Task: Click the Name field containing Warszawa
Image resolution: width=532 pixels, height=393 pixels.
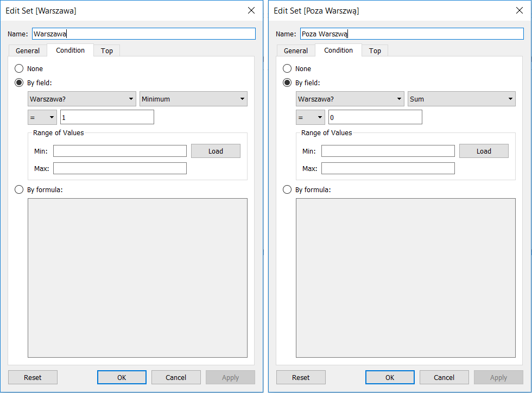Action: 144,34
